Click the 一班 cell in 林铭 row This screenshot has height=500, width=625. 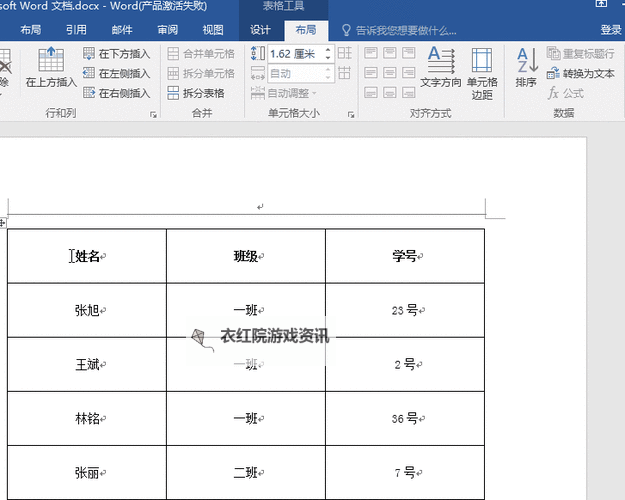coord(246,419)
